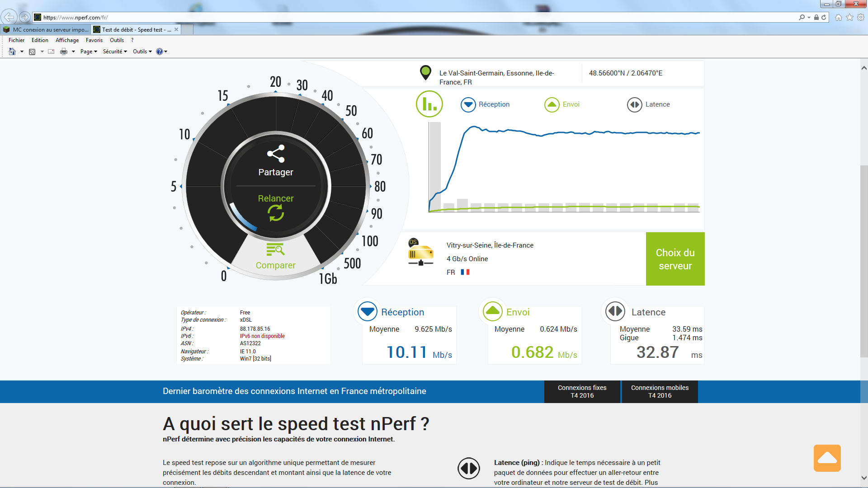Viewport: 868px width, 488px height.
Task: Open the Edition menu
Action: tap(40, 40)
